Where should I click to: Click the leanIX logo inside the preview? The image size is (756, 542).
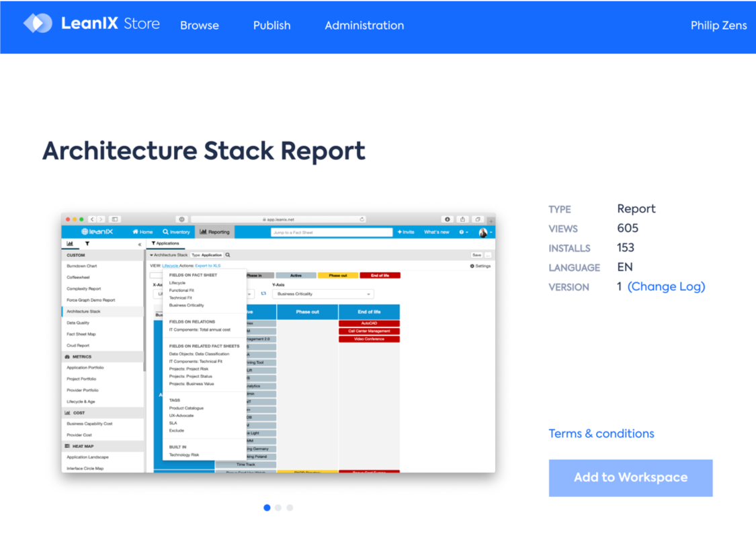[x=97, y=232]
